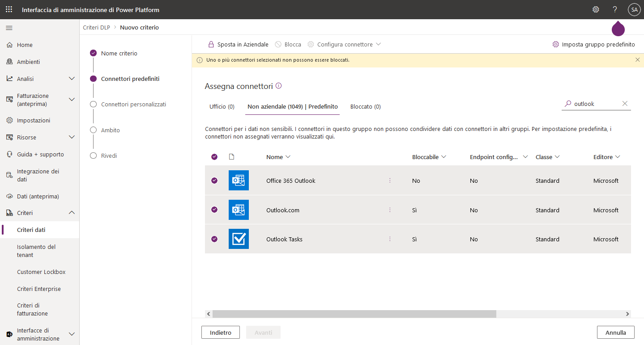Expand the Analisi navigation section
This screenshot has width=644, height=345.
tap(72, 79)
